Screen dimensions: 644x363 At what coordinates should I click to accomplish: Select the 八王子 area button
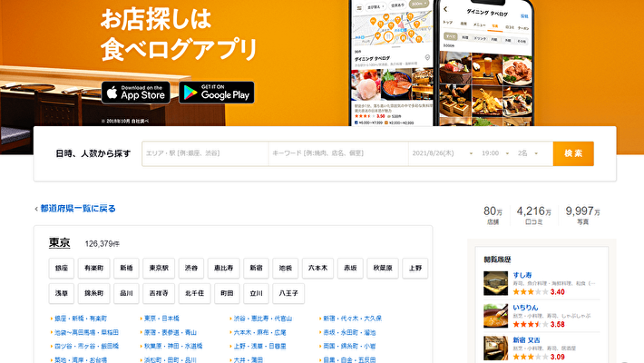tap(288, 293)
